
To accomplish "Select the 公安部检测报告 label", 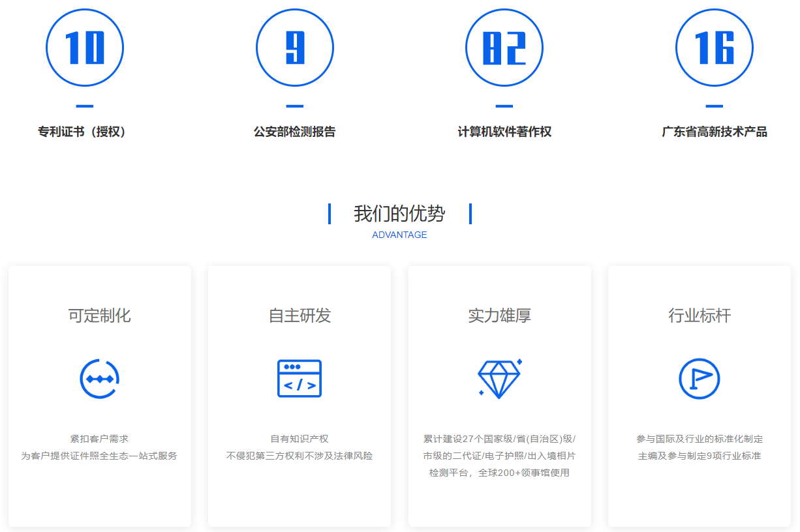I will coord(295,132).
